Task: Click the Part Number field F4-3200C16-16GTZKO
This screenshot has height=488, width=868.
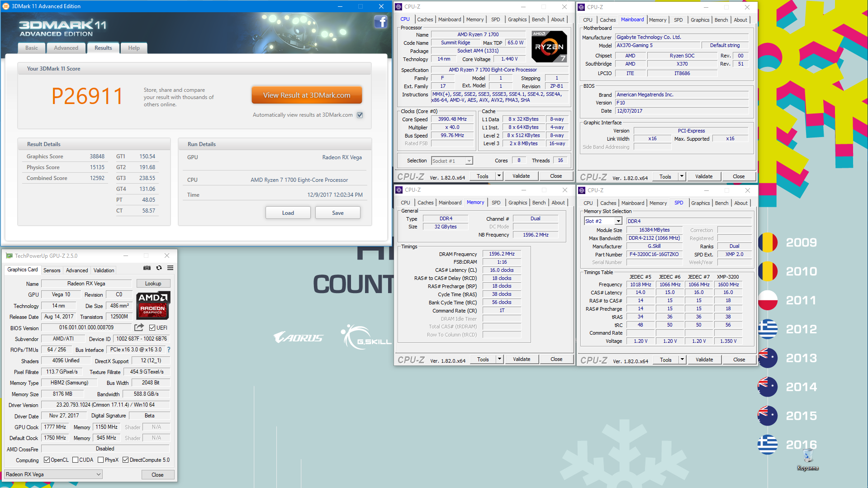Action: [654, 255]
